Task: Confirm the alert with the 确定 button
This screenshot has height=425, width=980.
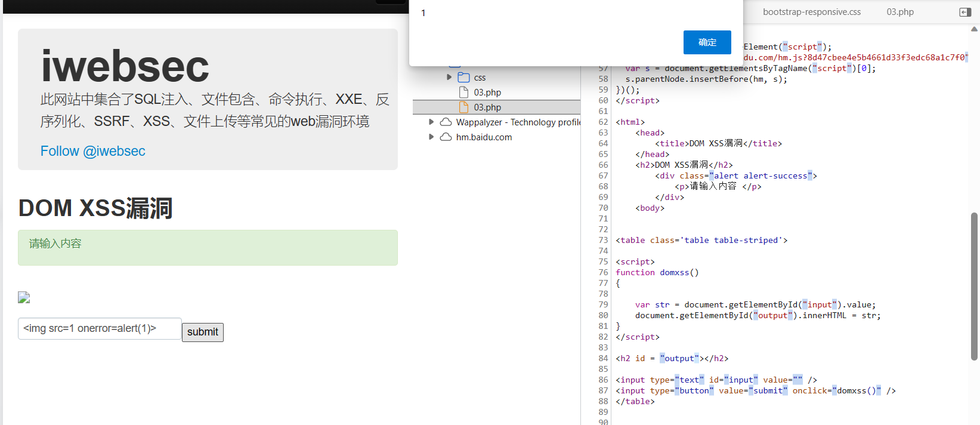Action: (707, 42)
